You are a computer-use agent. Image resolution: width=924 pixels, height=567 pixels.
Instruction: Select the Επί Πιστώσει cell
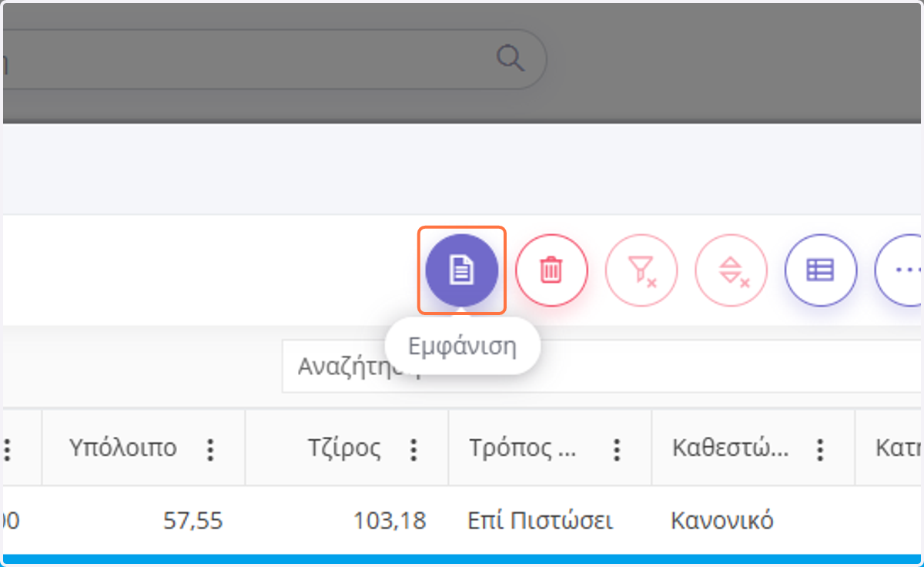(550, 522)
